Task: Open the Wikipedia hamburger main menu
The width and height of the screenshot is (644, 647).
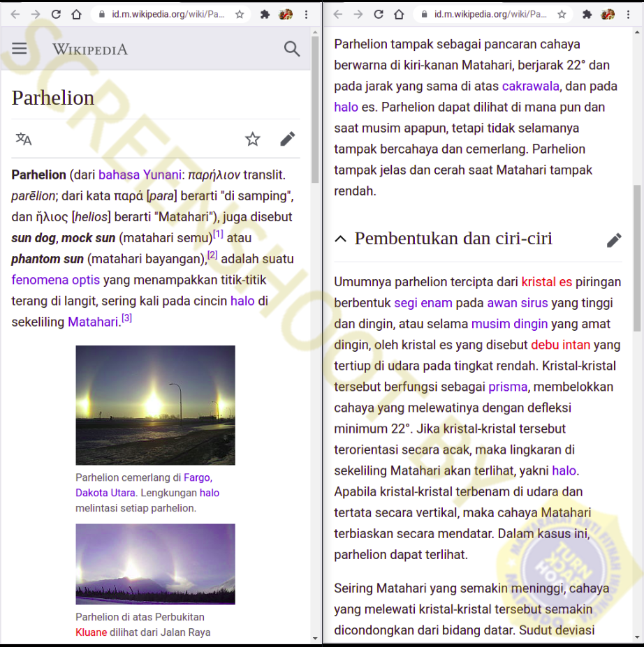Action: click(x=20, y=49)
